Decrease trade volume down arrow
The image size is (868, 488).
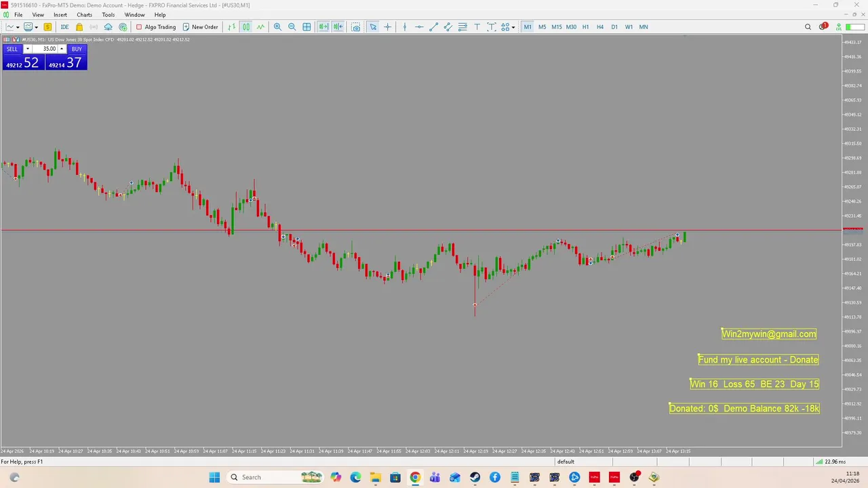coord(28,49)
